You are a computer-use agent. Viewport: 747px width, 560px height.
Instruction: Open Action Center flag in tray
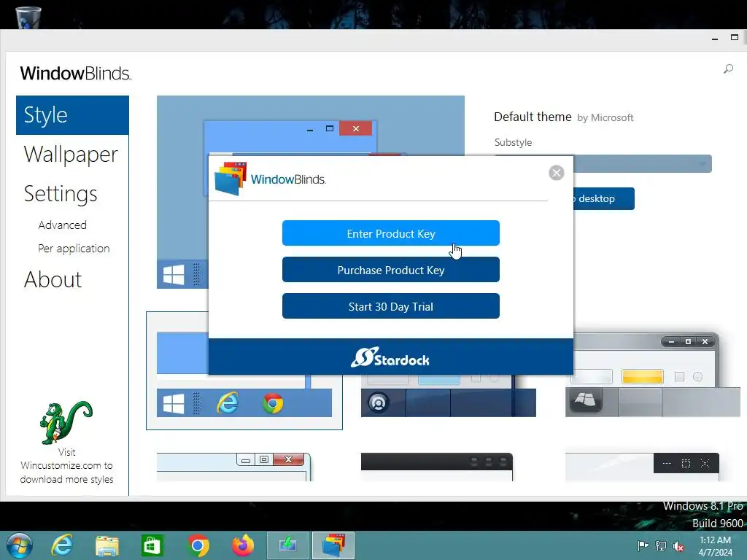click(x=643, y=545)
